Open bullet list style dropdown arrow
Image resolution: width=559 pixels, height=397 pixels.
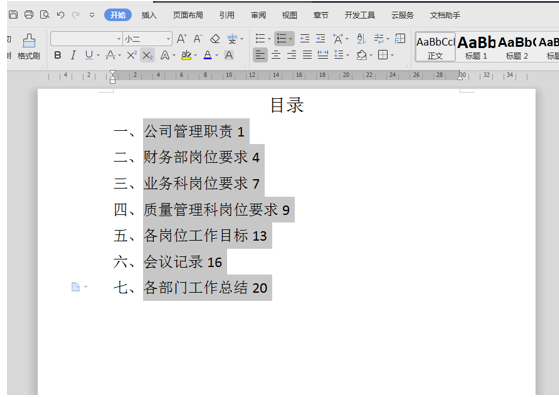(x=270, y=38)
